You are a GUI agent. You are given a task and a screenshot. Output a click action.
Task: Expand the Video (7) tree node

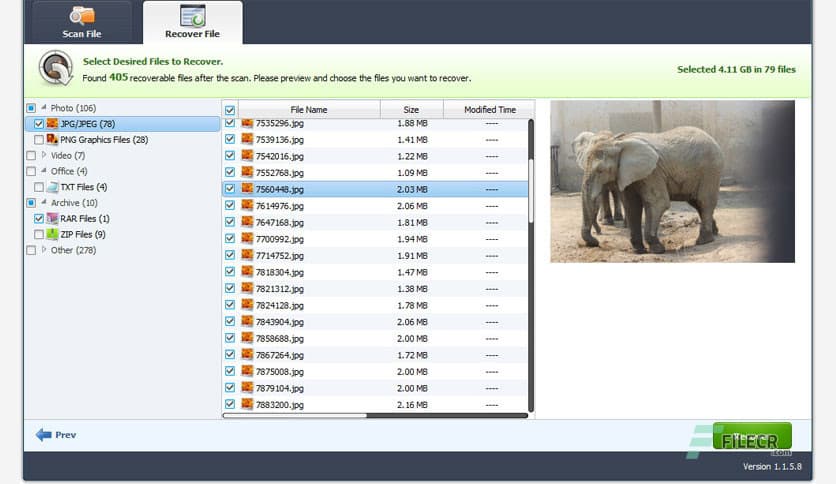[44, 155]
